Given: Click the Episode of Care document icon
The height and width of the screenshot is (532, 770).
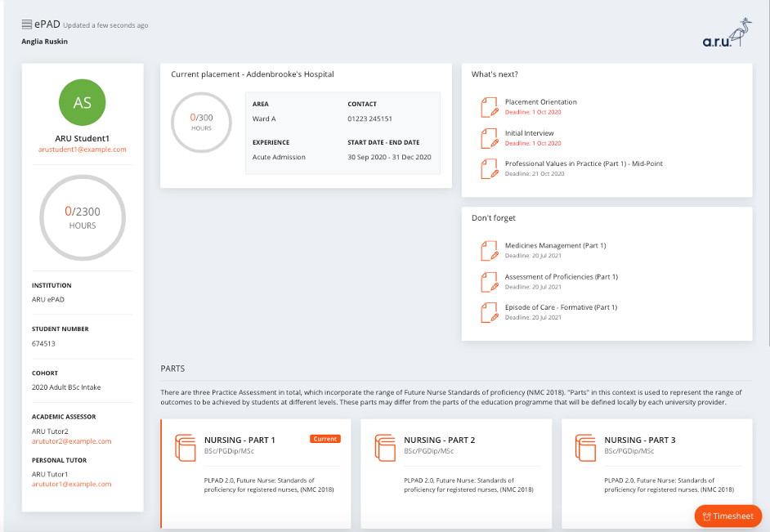Looking at the screenshot, I should tap(489, 312).
